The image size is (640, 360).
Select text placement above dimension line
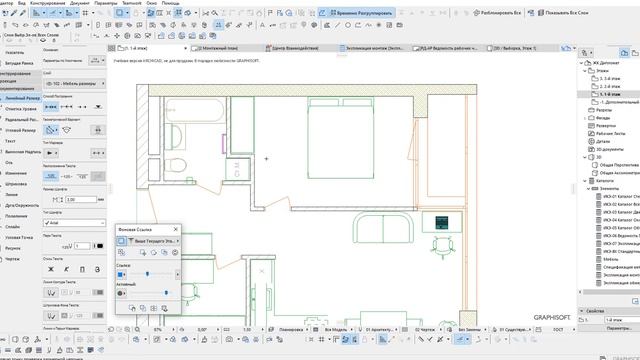[51, 176]
